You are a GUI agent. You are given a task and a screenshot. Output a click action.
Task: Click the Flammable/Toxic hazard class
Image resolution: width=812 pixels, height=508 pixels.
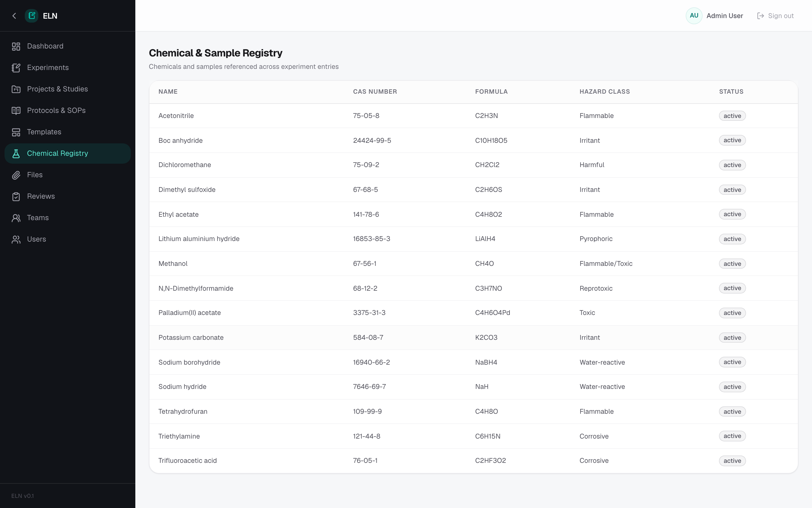tap(606, 264)
